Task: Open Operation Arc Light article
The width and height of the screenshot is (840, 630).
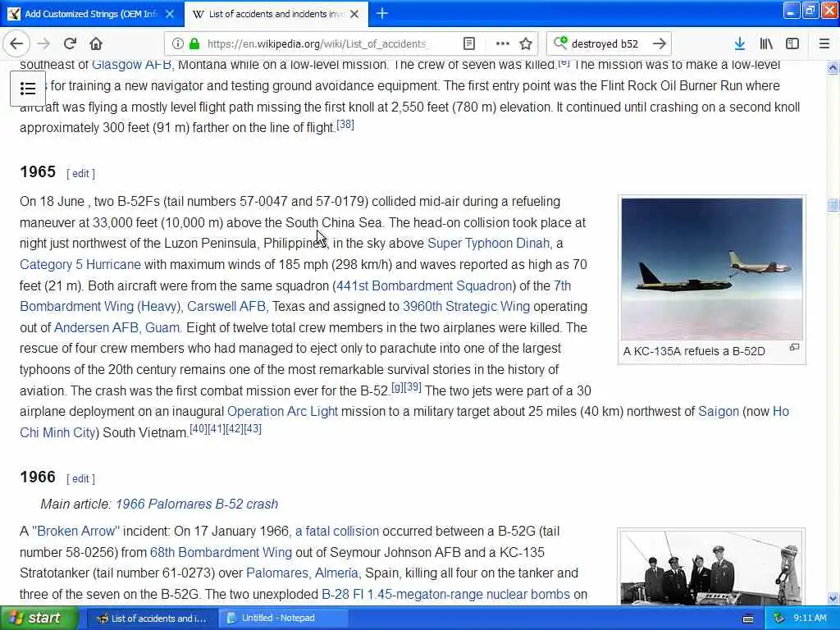Action: [x=282, y=412]
